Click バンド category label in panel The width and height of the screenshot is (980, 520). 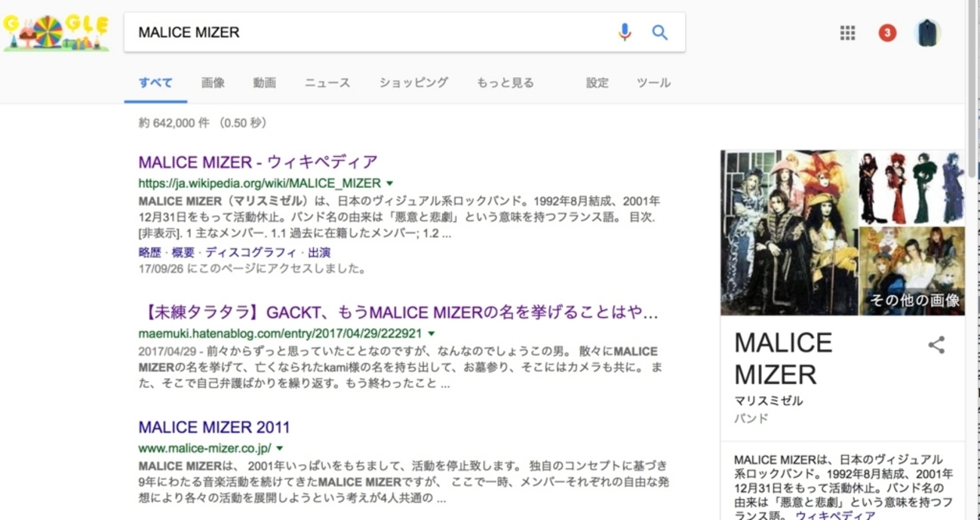click(x=751, y=418)
